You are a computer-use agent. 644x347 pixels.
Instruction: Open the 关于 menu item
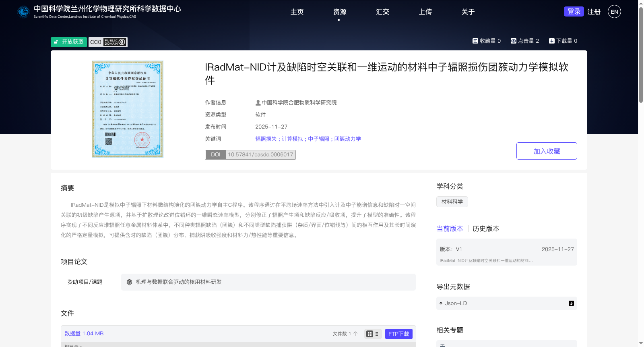tap(468, 12)
